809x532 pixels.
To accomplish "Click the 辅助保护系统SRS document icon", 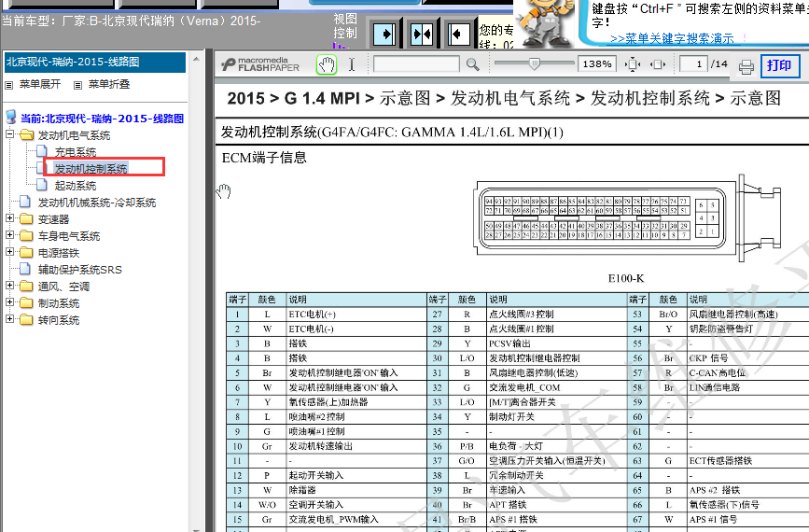I will 25,269.
